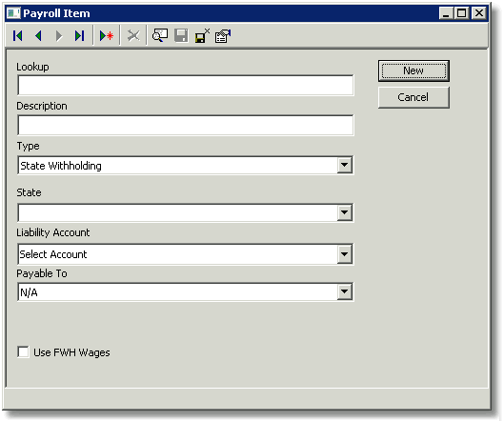Enable Use FWH Wages checkbox
This screenshot has width=504, height=421.
point(23,351)
